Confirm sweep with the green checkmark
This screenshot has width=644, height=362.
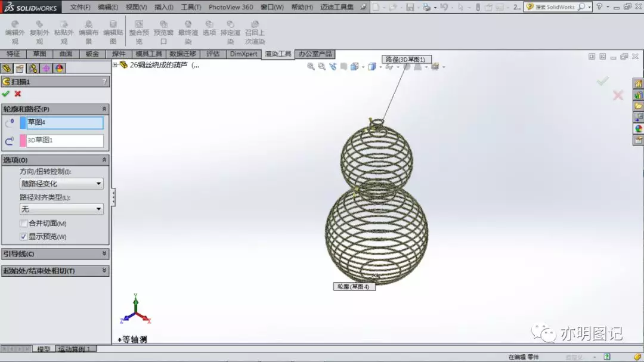(6, 94)
